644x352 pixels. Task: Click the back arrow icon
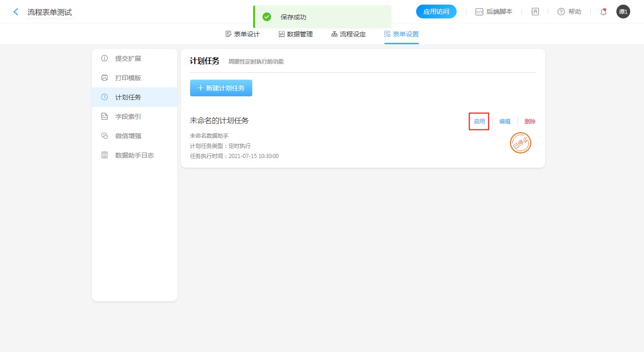16,12
